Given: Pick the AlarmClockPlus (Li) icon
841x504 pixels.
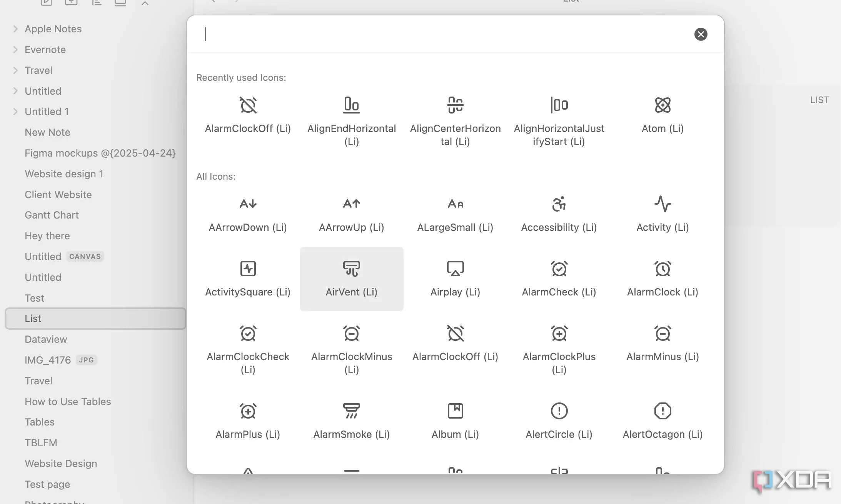Looking at the screenshot, I should (559, 349).
